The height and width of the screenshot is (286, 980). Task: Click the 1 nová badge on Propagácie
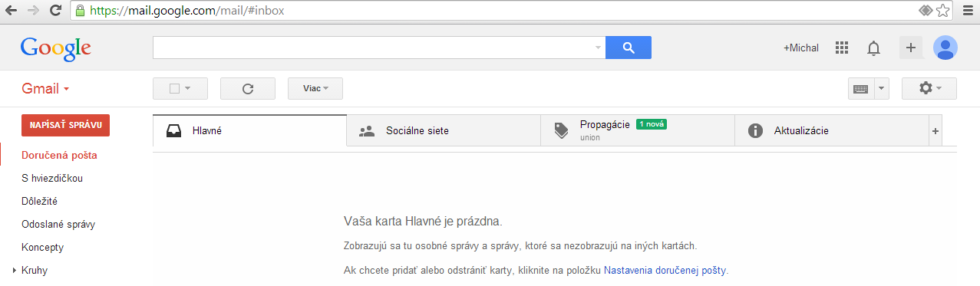652,124
